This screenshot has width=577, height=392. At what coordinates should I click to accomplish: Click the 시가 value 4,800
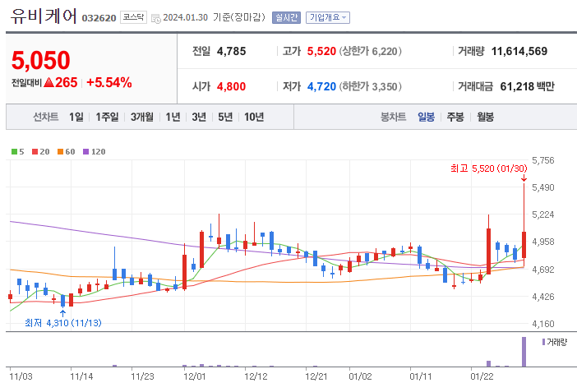click(x=231, y=86)
